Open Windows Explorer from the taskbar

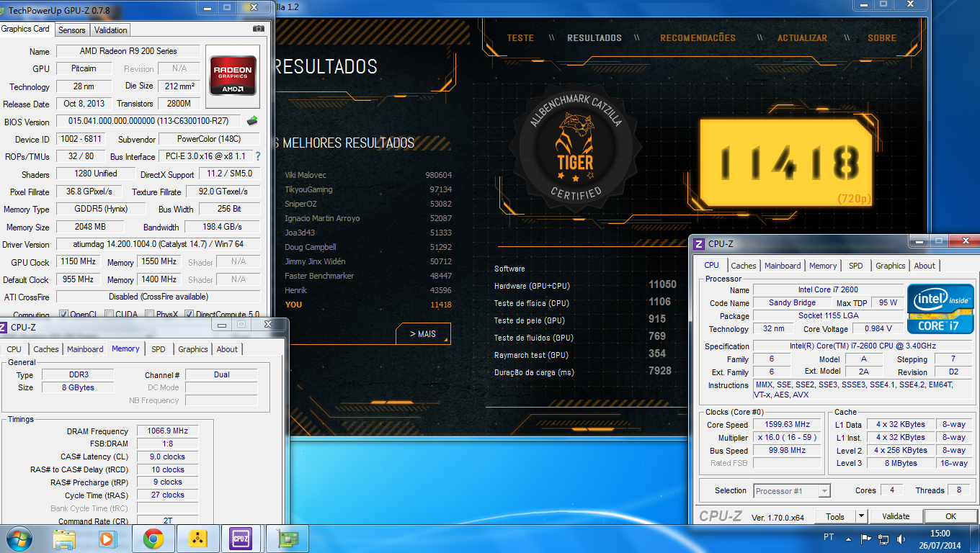[64, 538]
